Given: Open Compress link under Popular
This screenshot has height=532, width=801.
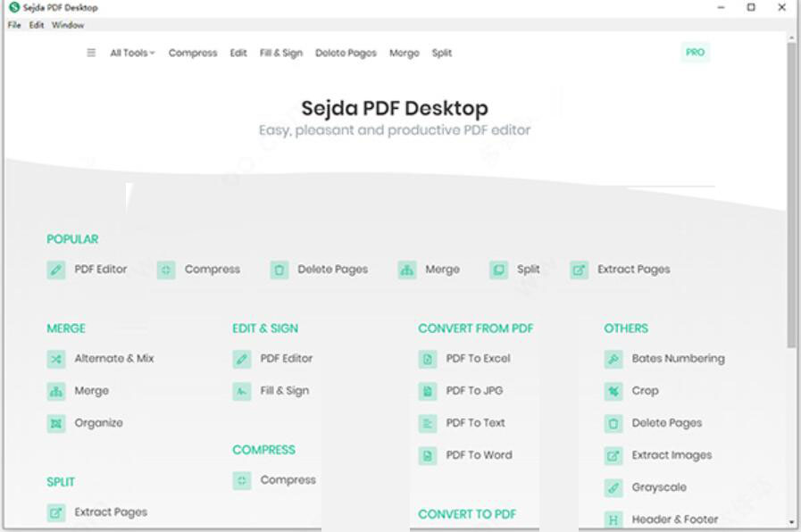Looking at the screenshot, I should [212, 270].
